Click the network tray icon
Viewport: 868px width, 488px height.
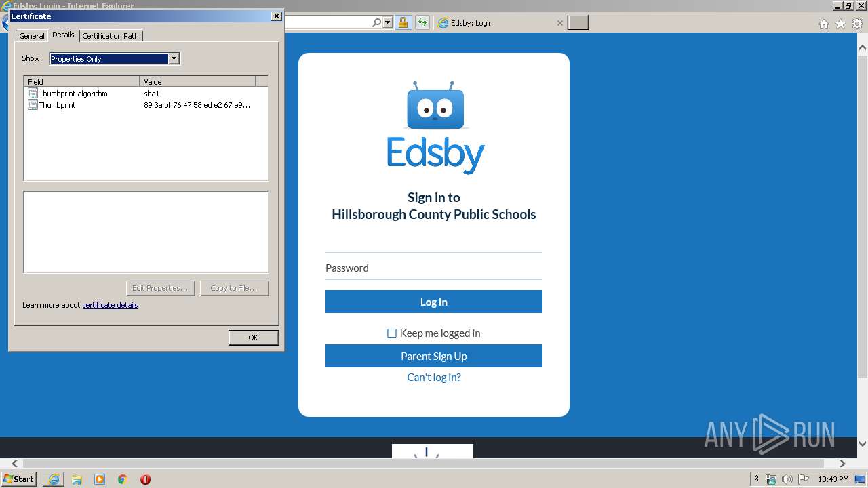771,479
